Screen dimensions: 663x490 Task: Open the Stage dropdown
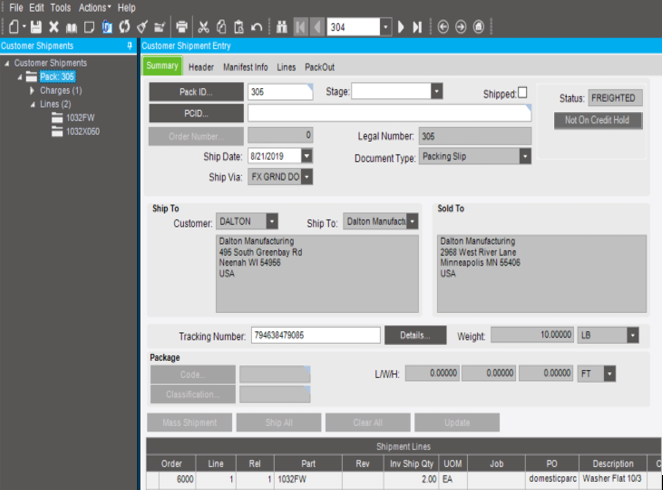[436, 91]
